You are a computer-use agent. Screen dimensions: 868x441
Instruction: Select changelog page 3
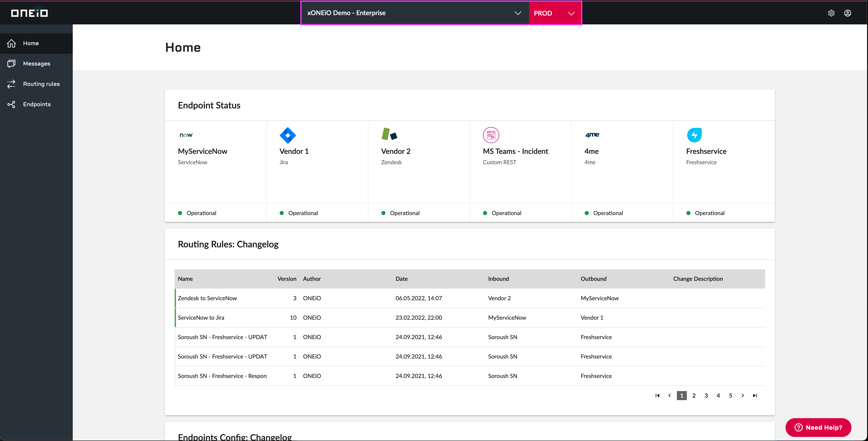point(706,396)
